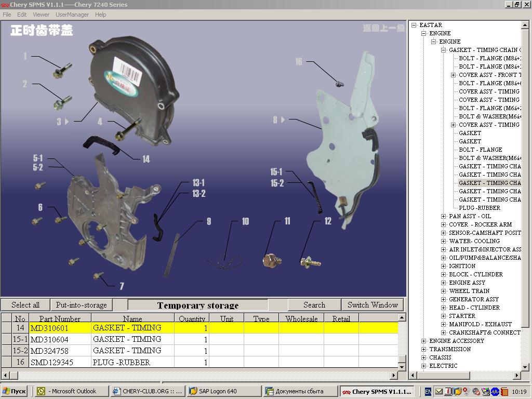The image size is (532, 399).
Task: Select MANIFOLD - EXHAUST in the tree
Action: (480, 324)
